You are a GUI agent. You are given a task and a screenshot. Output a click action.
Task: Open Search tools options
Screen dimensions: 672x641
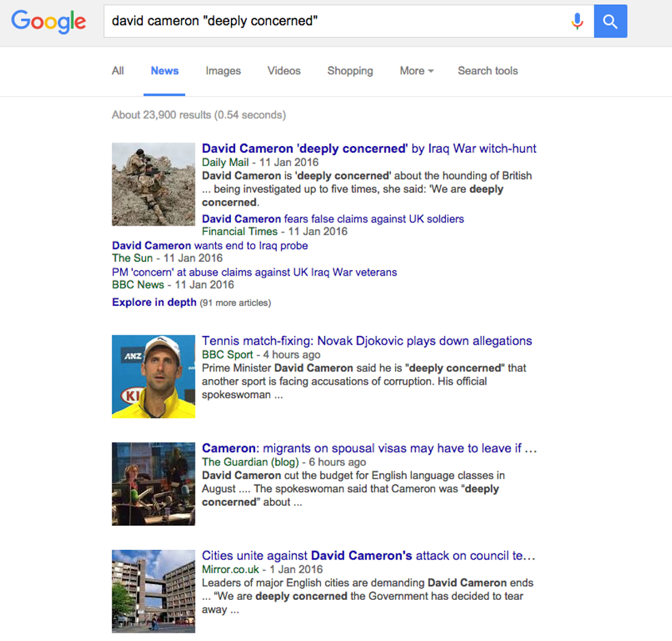488,71
